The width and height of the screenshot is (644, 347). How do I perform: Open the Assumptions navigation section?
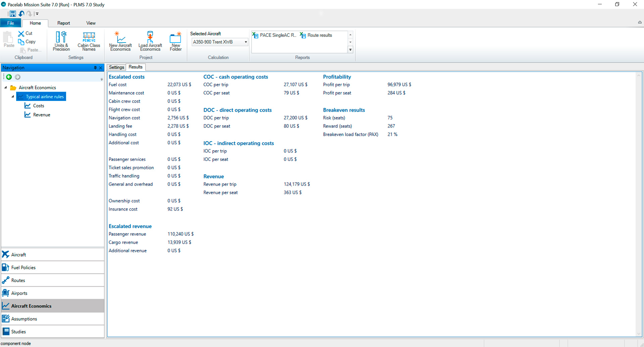click(x=53, y=319)
